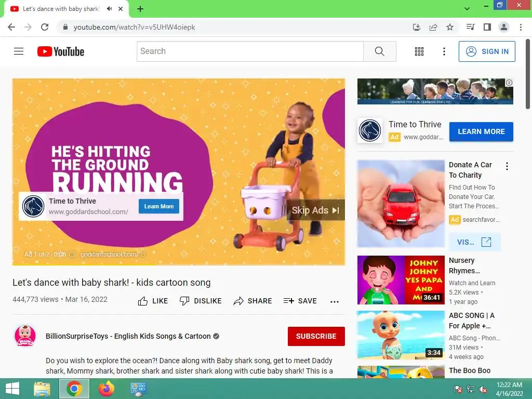Open 'The Boo Boo' video title
This screenshot has height=399, width=532.
pyautogui.click(x=470, y=370)
